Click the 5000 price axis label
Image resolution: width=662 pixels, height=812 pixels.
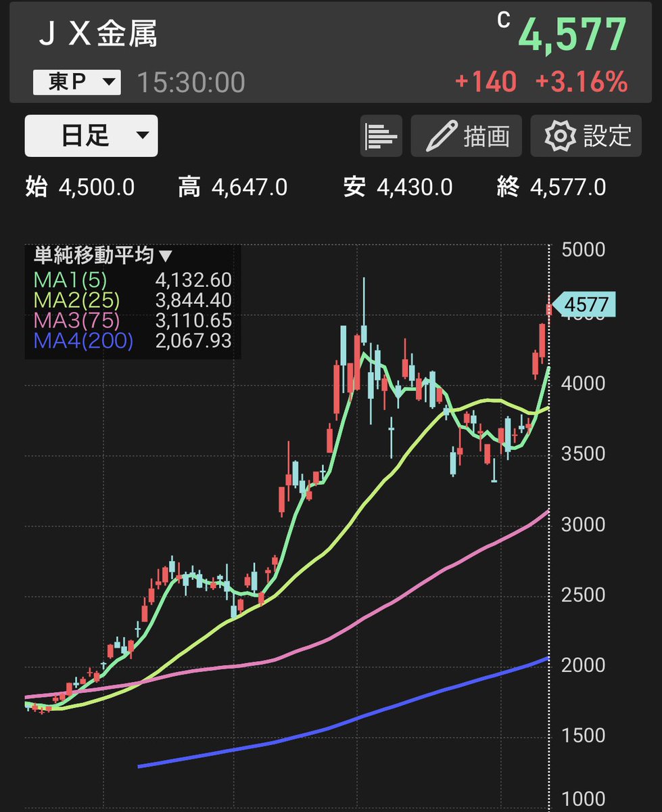click(584, 250)
